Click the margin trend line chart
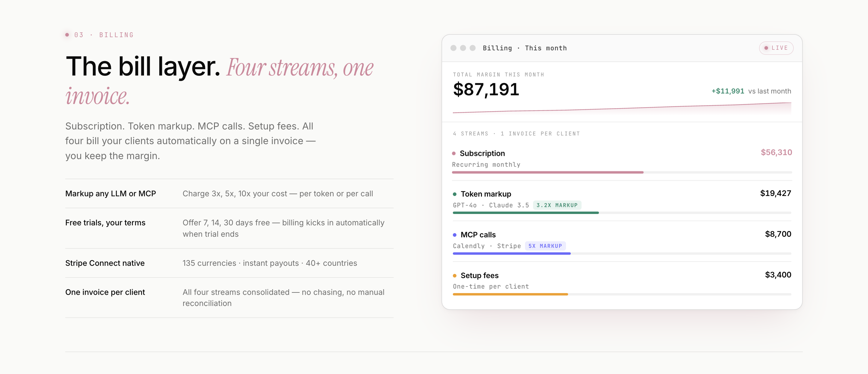This screenshot has height=374, width=868. (622, 108)
